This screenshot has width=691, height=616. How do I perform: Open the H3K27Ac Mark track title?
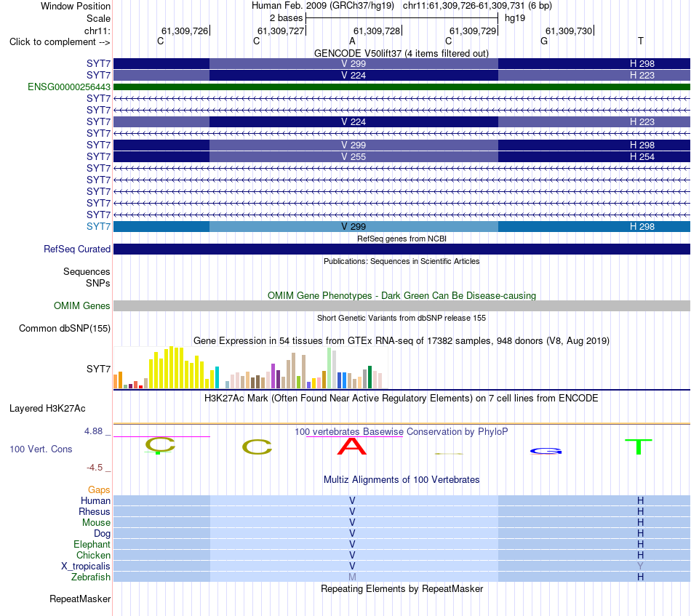tap(401, 399)
